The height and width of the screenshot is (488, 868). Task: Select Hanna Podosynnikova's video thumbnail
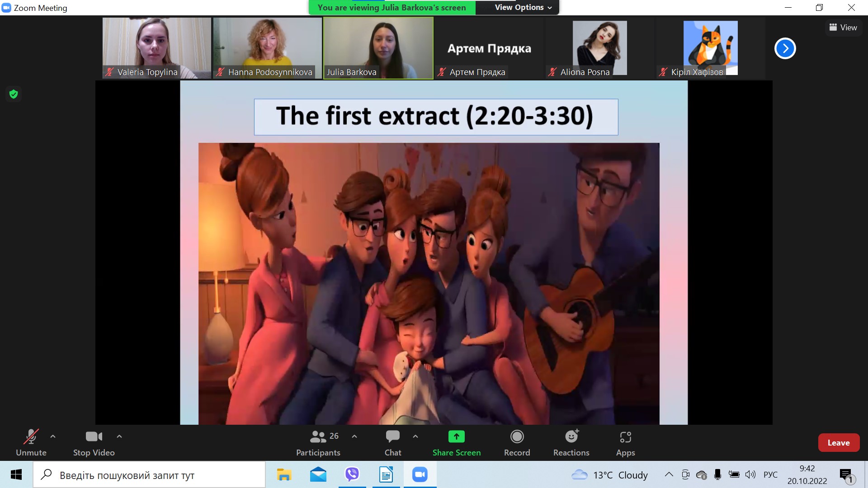click(267, 48)
